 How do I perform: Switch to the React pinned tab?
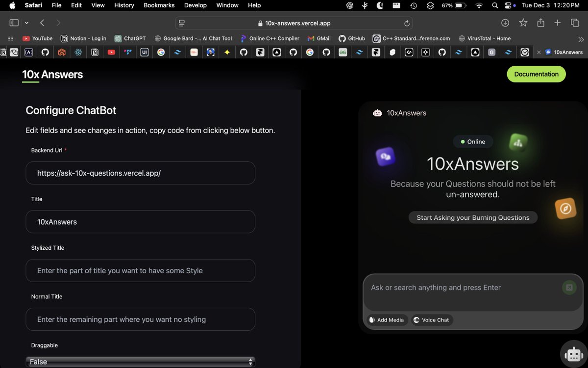[78, 52]
